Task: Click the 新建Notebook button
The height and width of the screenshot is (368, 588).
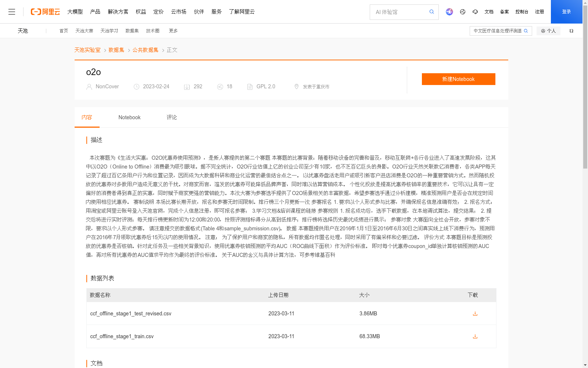Action: (458, 79)
